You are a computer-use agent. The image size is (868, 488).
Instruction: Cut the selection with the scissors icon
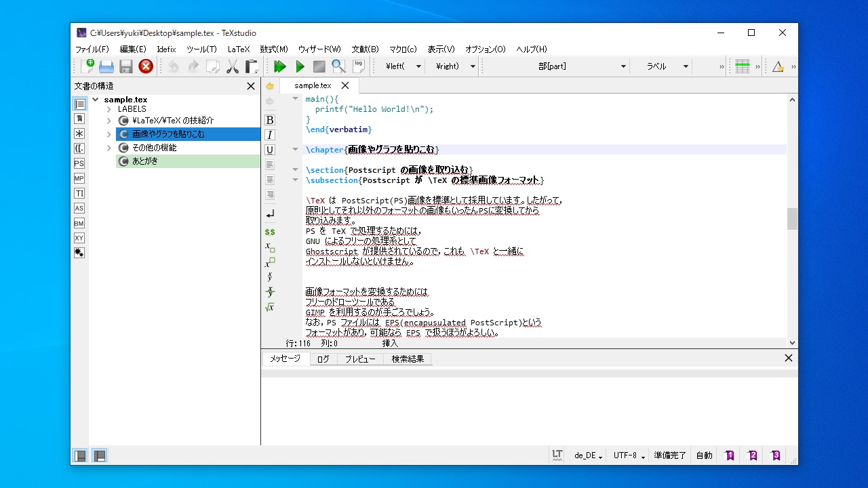click(232, 66)
